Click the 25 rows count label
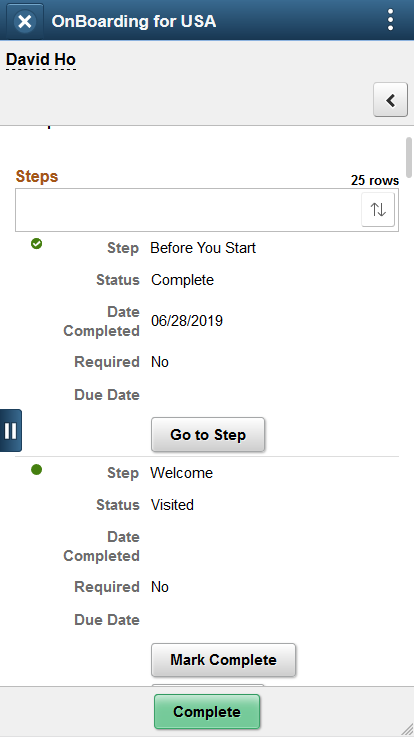This screenshot has width=414, height=737. [375, 180]
